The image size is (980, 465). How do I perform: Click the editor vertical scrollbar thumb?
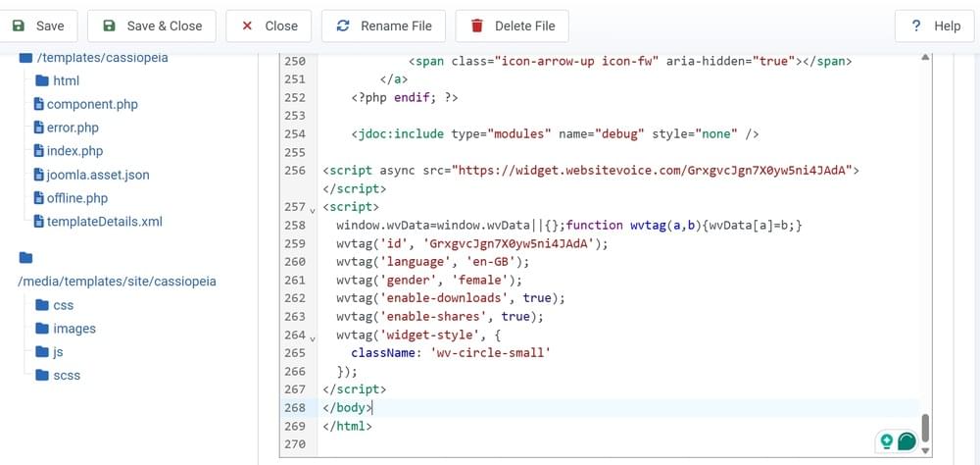pos(926,428)
